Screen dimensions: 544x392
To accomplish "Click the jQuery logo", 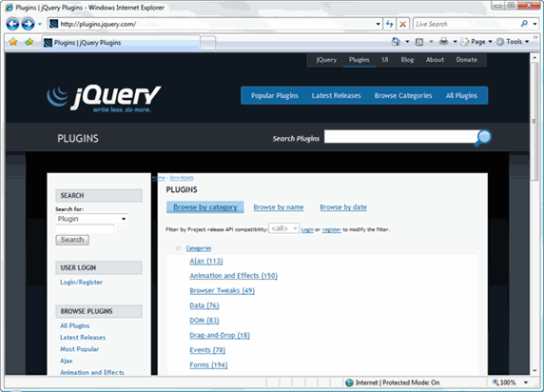I will (104, 98).
